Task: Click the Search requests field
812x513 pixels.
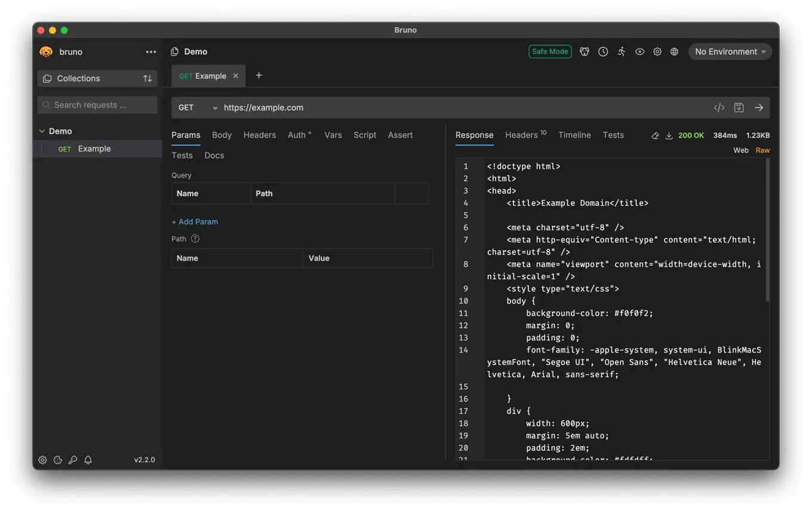Action: 97,105
